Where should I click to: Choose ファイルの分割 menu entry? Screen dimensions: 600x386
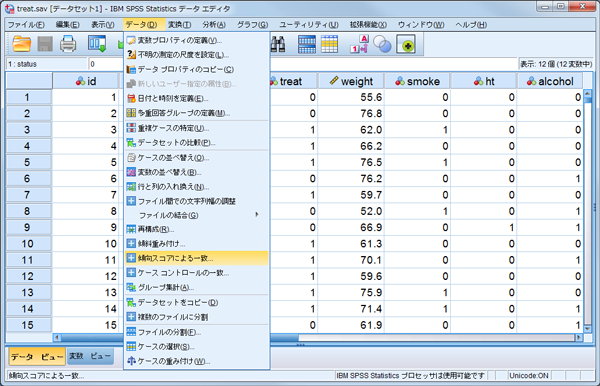point(197,332)
